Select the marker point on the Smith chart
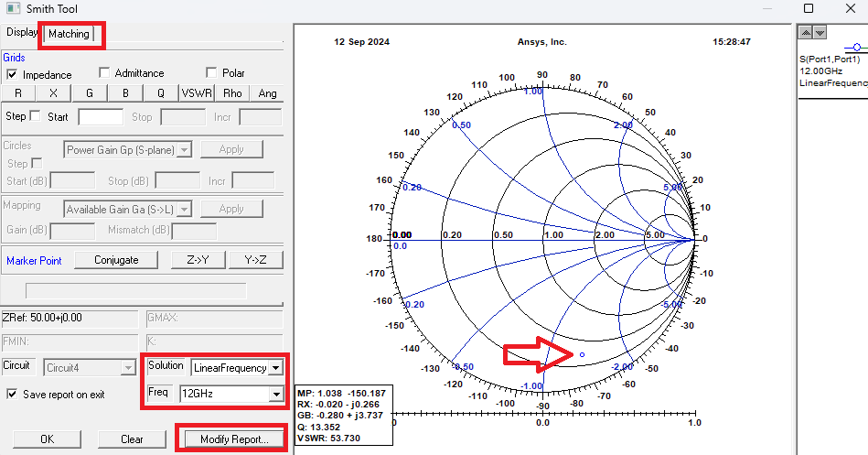The width and height of the screenshot is (868, 455). [x=582, y=354]
